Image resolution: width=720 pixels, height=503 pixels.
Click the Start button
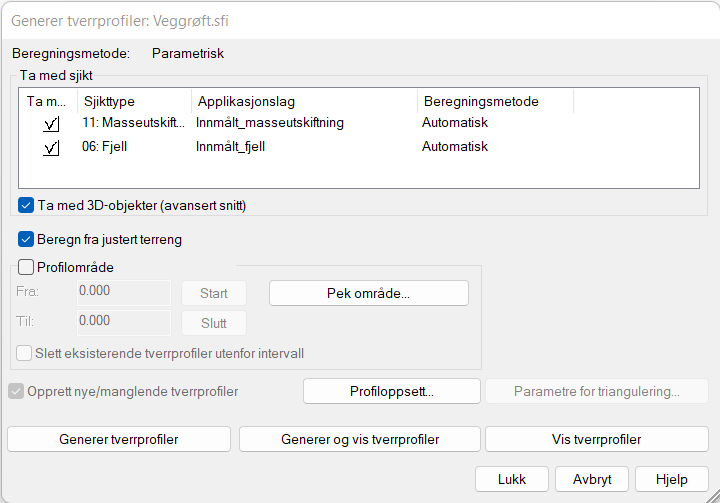point(214,293)
